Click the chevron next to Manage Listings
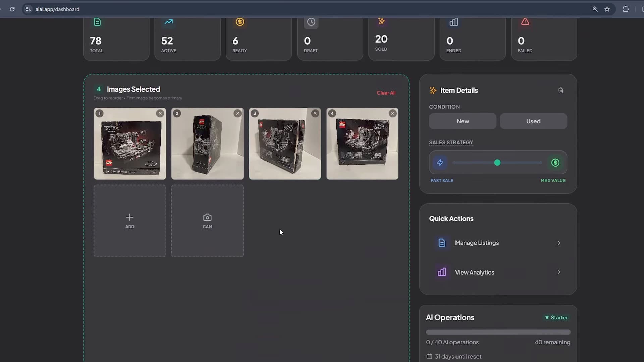 click(x=559, y=243)
